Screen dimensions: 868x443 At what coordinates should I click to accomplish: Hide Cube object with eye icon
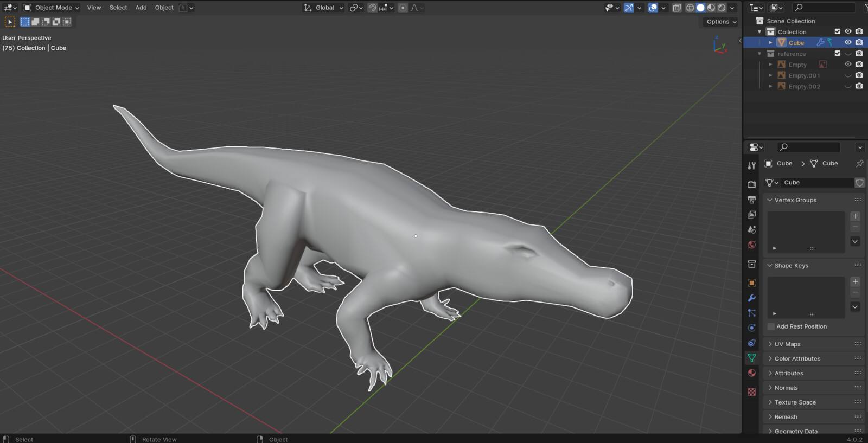pos(848,42)
